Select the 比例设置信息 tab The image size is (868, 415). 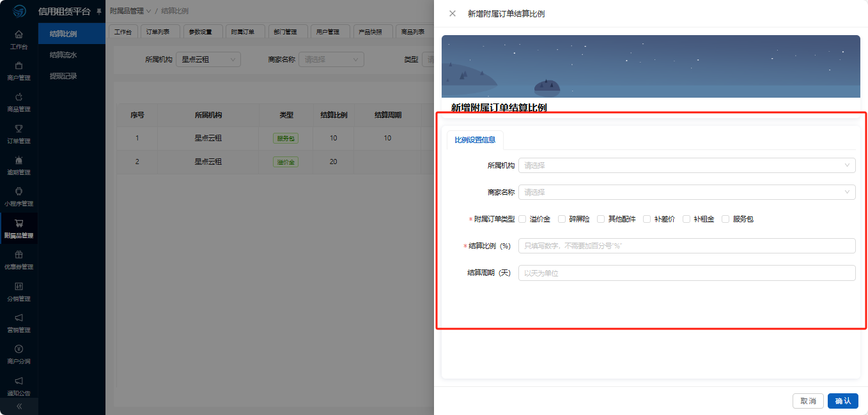click(475, 140)
